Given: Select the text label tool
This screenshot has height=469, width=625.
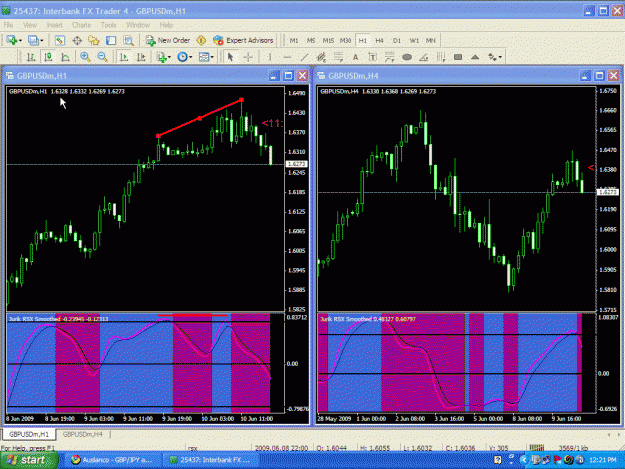Looking at the screenshot, I should 373,57.
